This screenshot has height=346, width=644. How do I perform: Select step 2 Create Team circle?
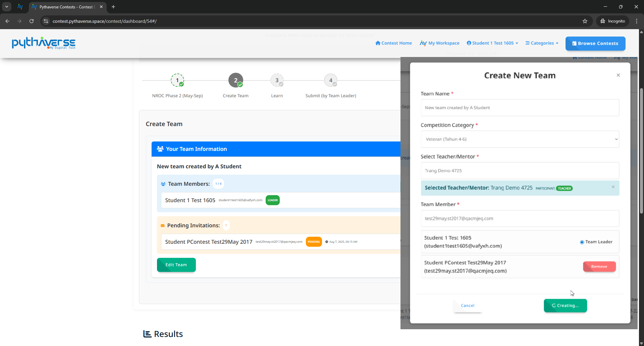tap(236, 80)
